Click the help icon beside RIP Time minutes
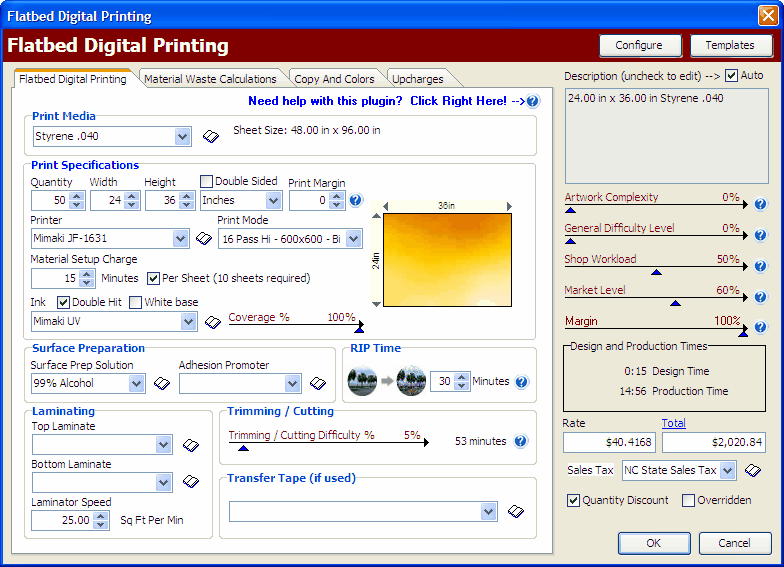 coord(521,382)
